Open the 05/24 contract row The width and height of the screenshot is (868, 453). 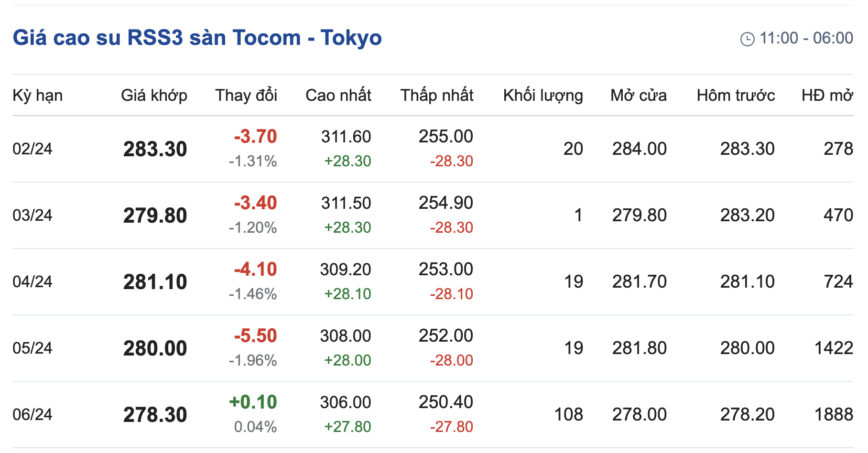(x=33, y=348)
